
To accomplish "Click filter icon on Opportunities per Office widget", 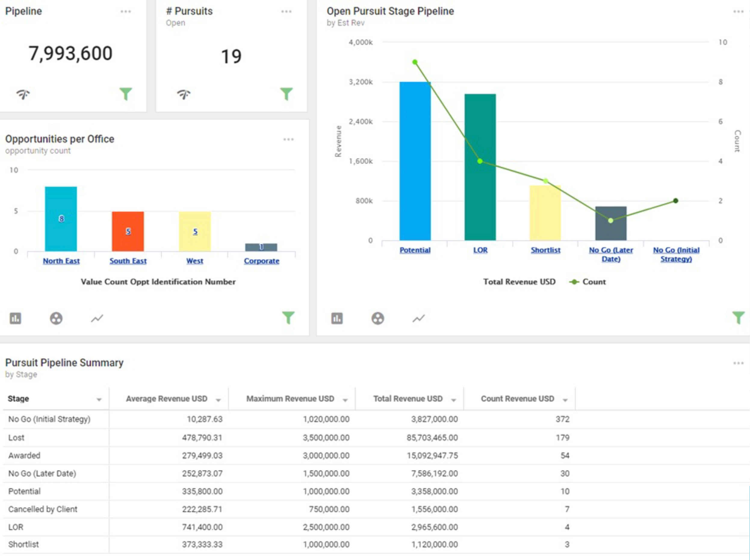I will point(289,318).
